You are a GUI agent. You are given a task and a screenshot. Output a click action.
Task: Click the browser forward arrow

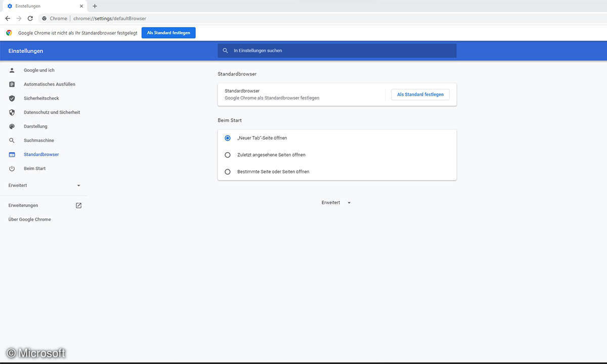19,18
